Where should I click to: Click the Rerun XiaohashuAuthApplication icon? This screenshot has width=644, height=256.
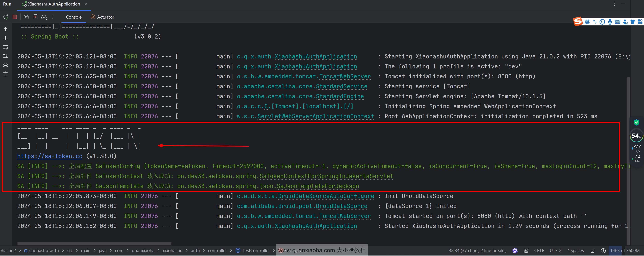tap(5, 17)
